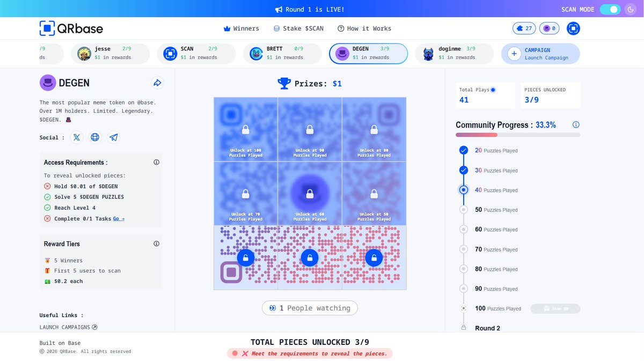This screenshot has width=644, height=361.
Task: Select the BRETT campaign tab
Action: click(x=282, y=53)
